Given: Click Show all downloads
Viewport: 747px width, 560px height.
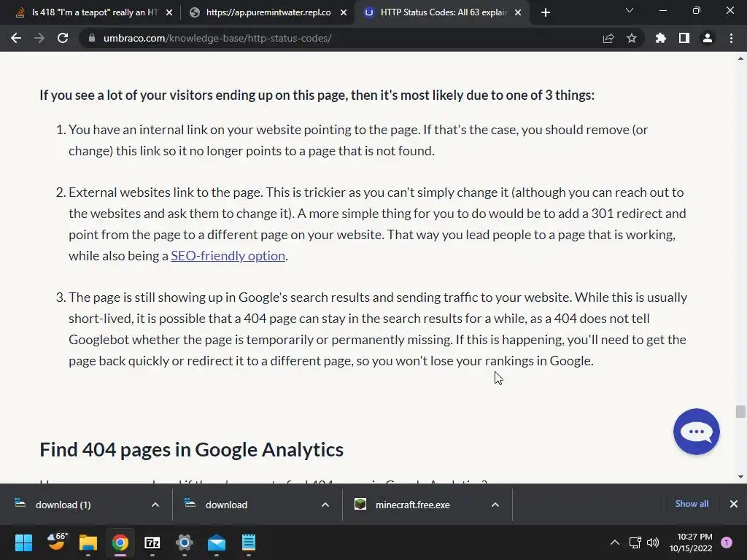Looking at the screenshot, I should pyautogui.click(x=692, y=504).
